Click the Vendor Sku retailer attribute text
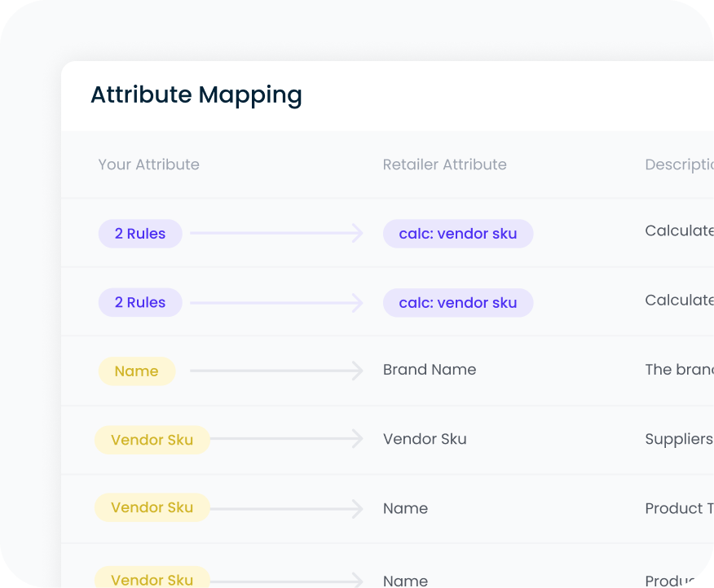714x588 pixels. pos(424,439)
